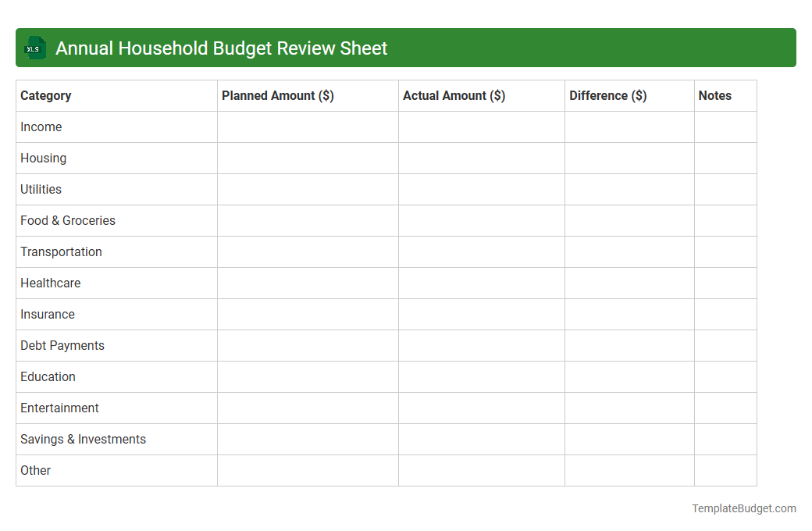This screenshot has width=812, height=531.
Task: Click the green XLS file icon
Action: pos(34,48)
